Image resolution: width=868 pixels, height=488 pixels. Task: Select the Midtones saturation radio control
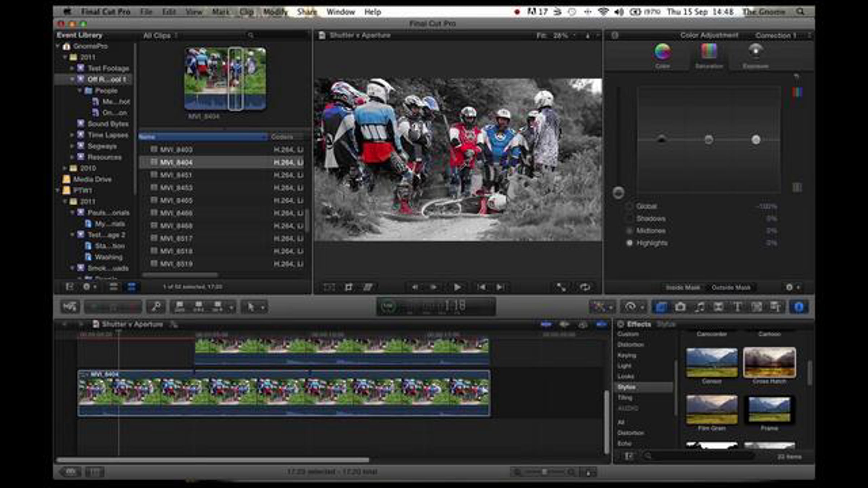coord(630,231)
